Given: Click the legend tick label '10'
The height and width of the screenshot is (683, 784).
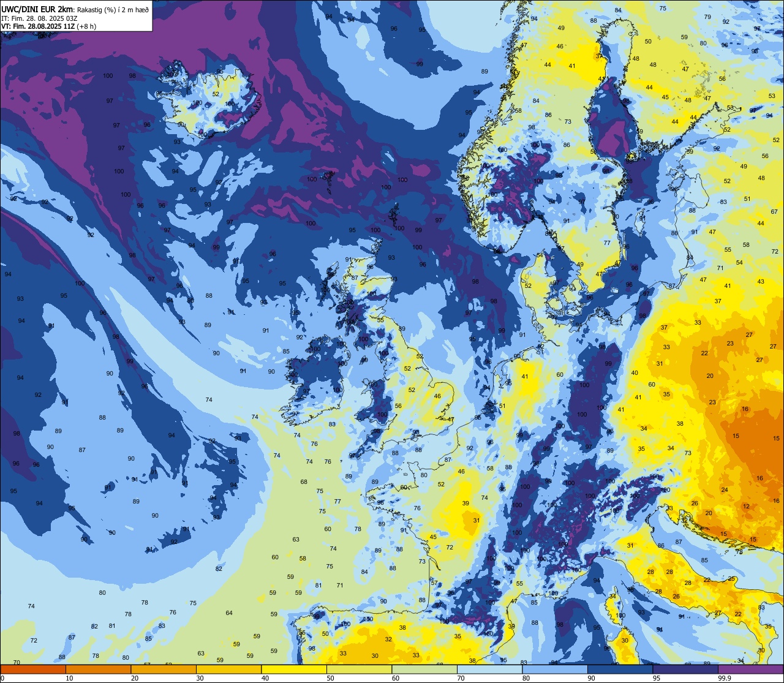Looking at the screenshot, I should coord(69,678).
